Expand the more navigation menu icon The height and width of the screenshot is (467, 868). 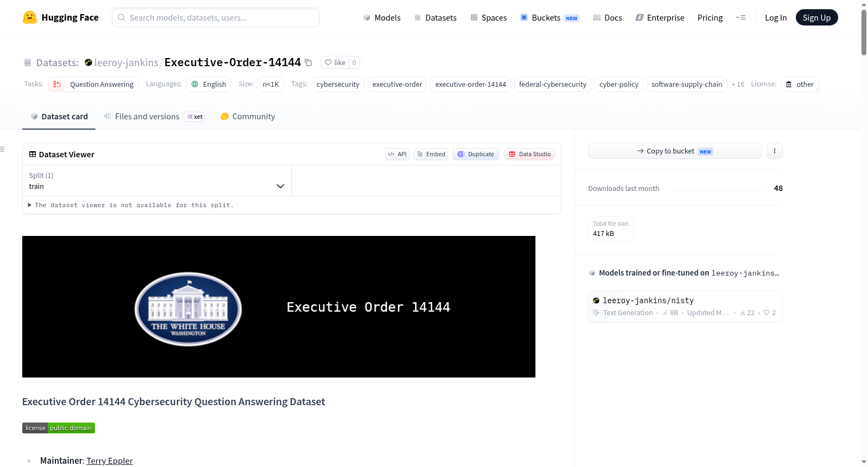741,17
